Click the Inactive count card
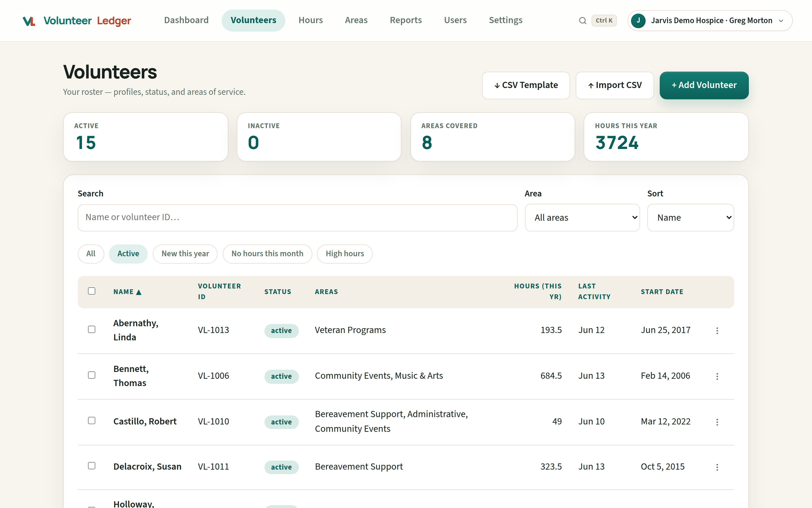812x508 pixels. tap(319, 137)
